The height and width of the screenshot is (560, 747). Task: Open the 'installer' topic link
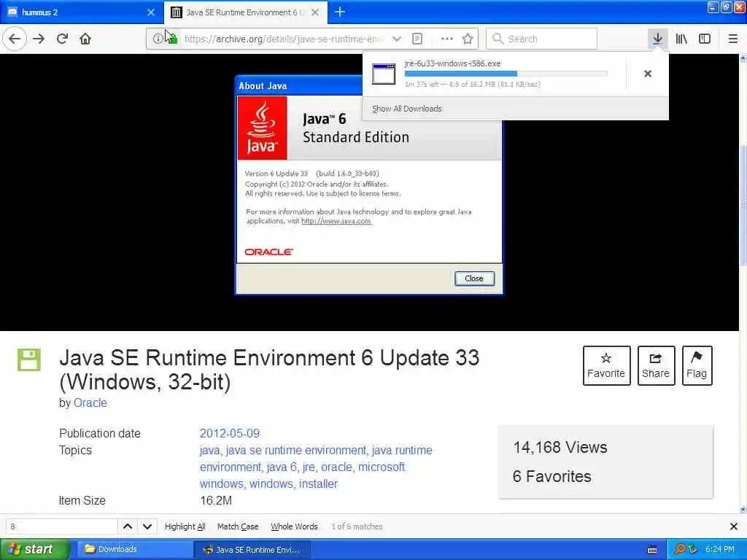pyautogui.click(x=318, y=484)
